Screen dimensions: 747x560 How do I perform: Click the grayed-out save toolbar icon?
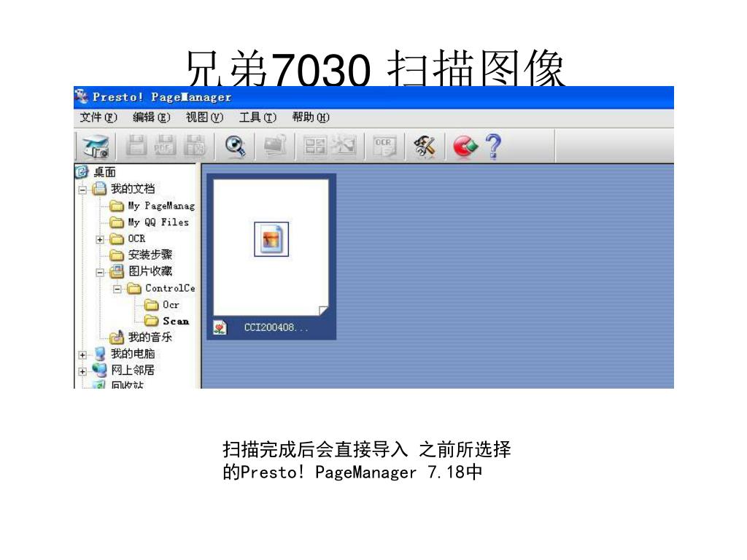click(x=136, y=146)
